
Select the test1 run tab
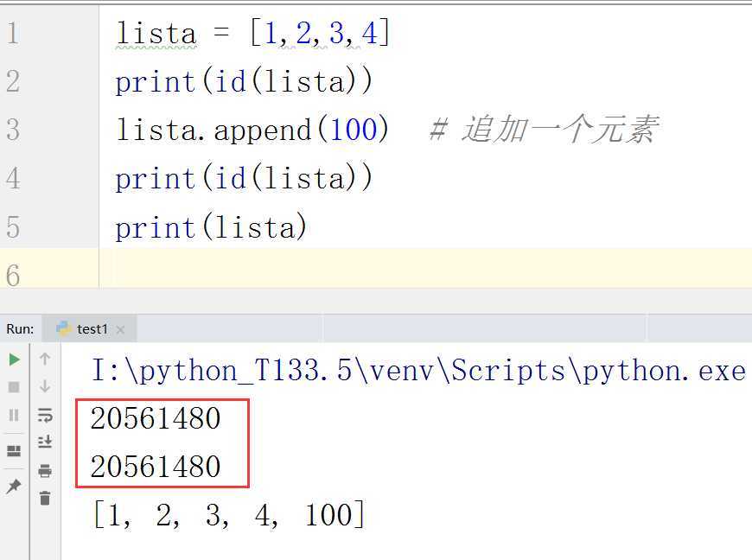click(92, 328)
